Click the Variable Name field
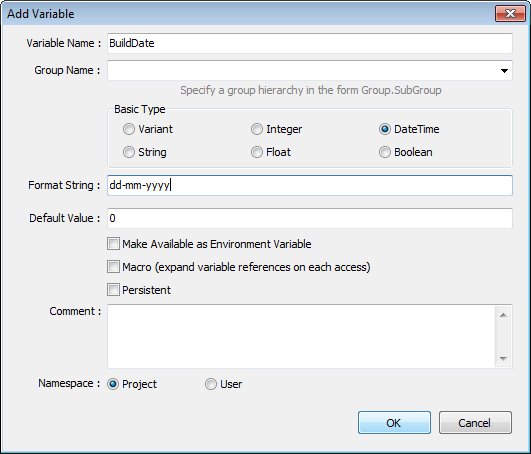Screen dimensions: 531x454 tap(310, 43)
